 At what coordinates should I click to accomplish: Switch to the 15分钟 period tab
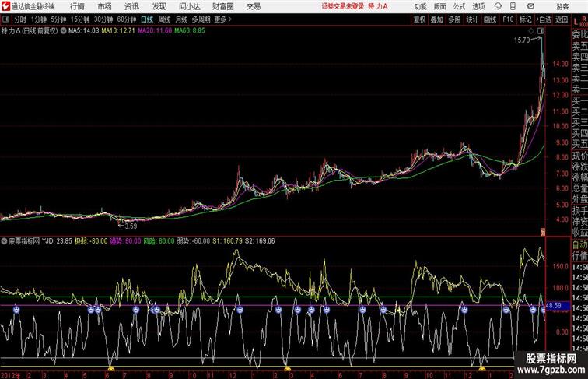[x=80, y=19]
